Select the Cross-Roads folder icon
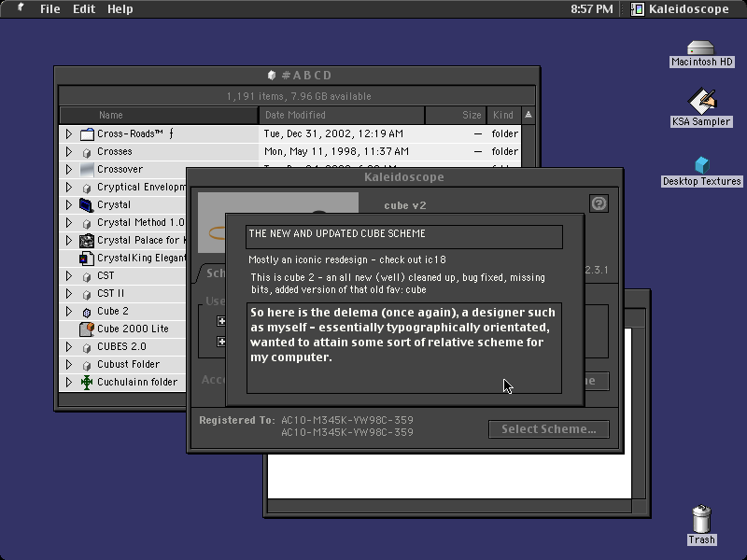The width and height of the screenshot is (747, 560). (87, 134)
